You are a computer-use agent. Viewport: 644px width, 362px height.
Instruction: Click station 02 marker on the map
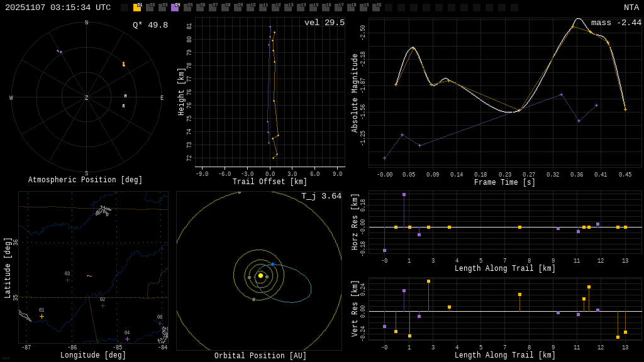pyautogui.click(x=103, y=305)
